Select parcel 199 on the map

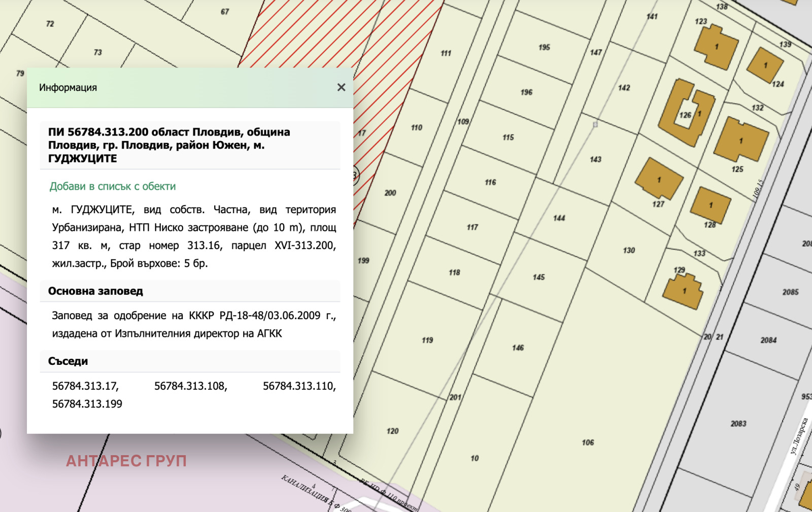(363, 260)
